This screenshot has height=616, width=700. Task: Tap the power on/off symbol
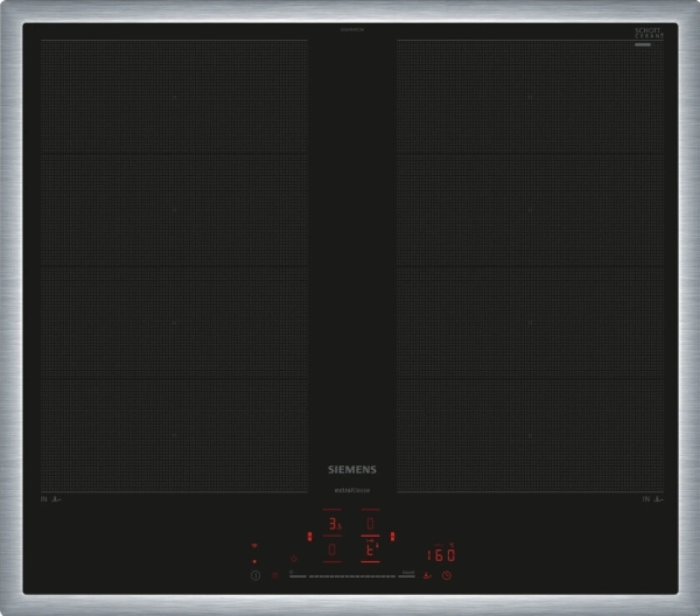(x=256, y=575)
